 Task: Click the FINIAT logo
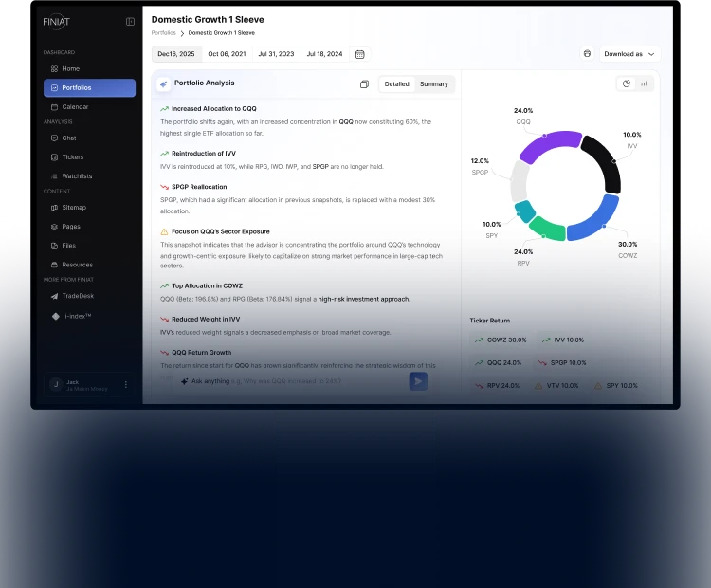[x=56, y=21]
